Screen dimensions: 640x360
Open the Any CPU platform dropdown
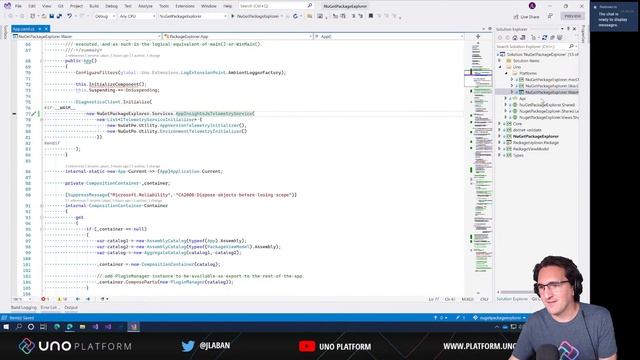pyautogui.click(x=137, y=16)
